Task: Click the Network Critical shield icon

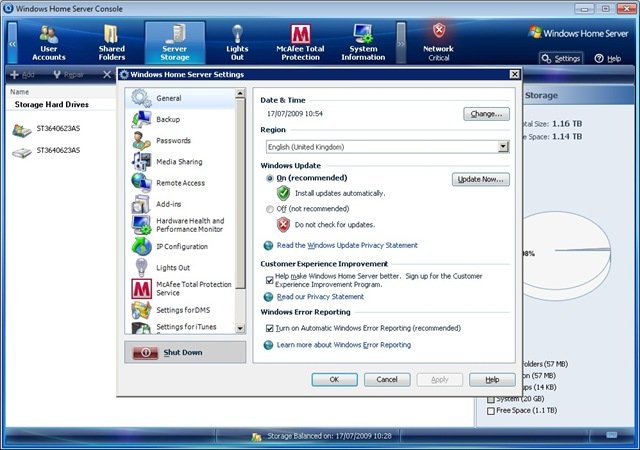Action: (439, 31)
